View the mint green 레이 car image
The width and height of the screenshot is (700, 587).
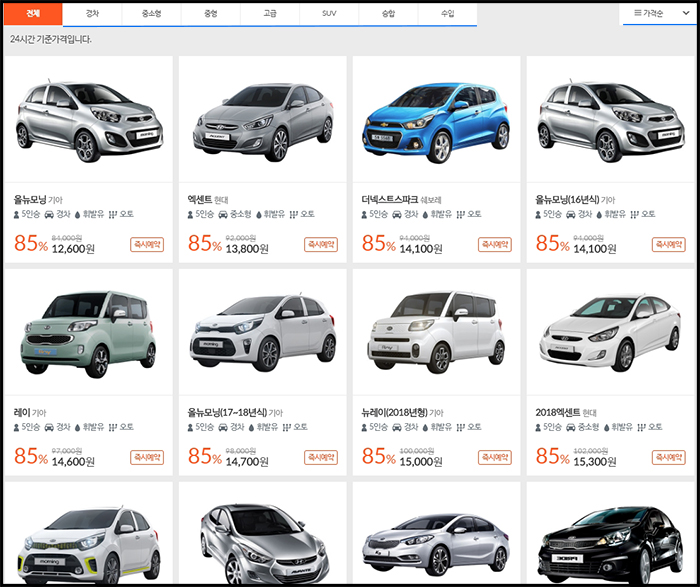pyautogui.click(x=88, y=334)
